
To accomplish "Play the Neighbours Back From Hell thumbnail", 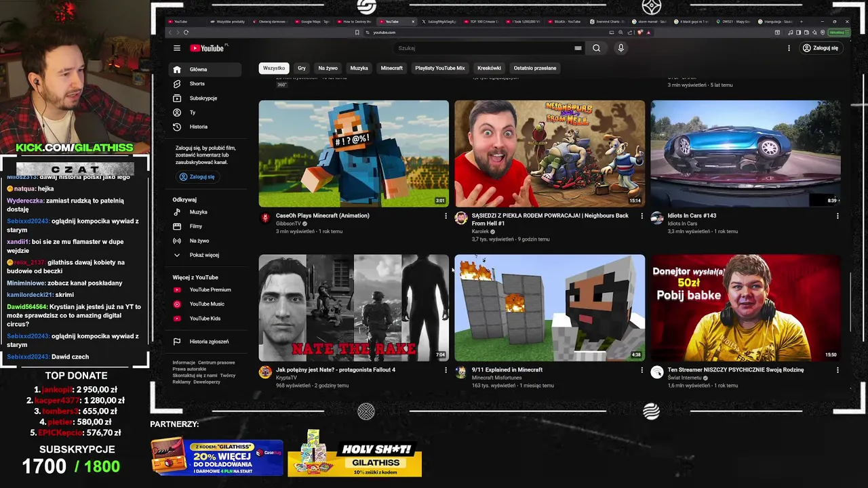I will [549, 153].
